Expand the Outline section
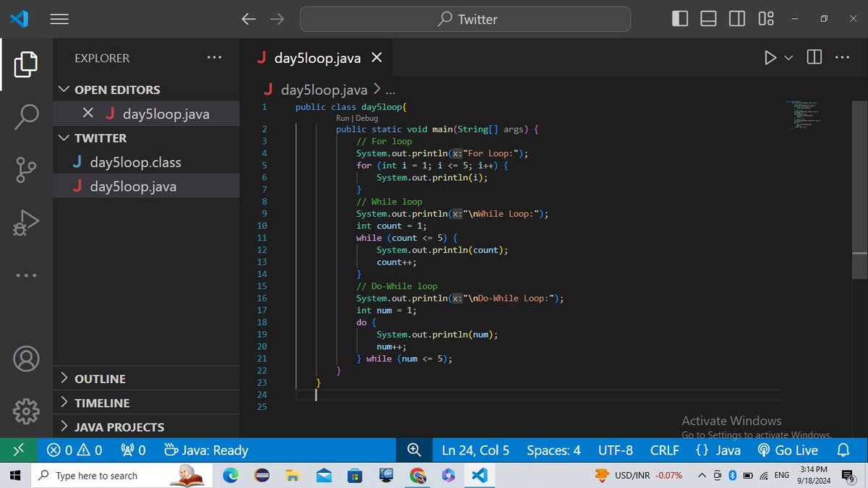Screen dimensions: 868x488 [x=148, y=379]
